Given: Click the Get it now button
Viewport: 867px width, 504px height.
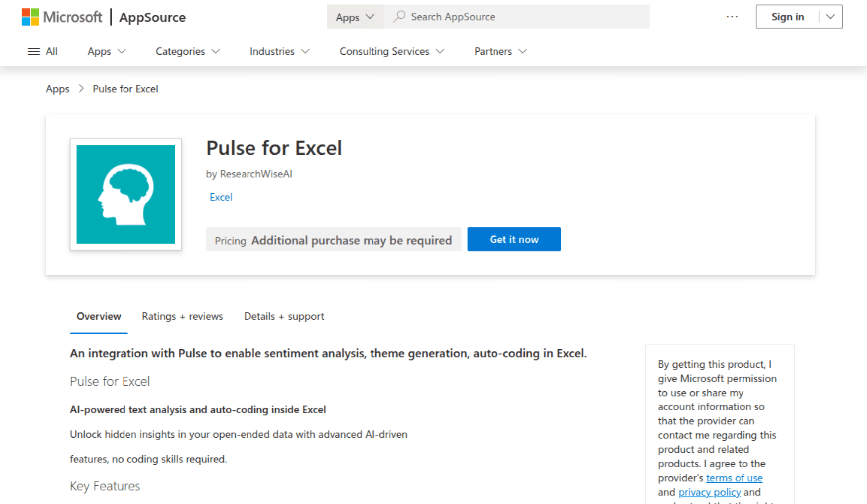Looking at the screenshot, I should [x=514, y=239].
